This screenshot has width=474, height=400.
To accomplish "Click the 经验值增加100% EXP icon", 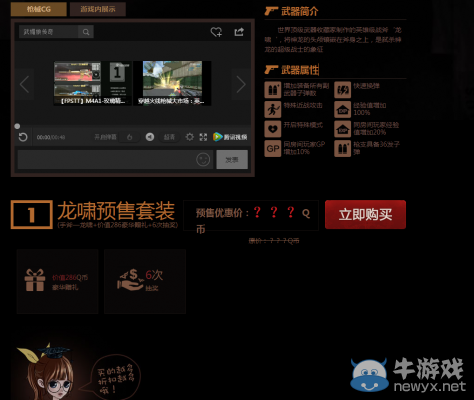I will point(343,109).
